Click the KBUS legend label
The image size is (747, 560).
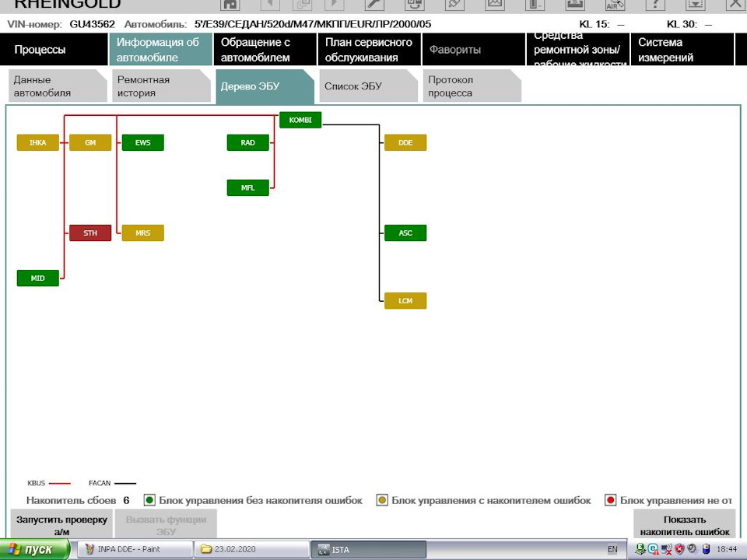point(37,483)
